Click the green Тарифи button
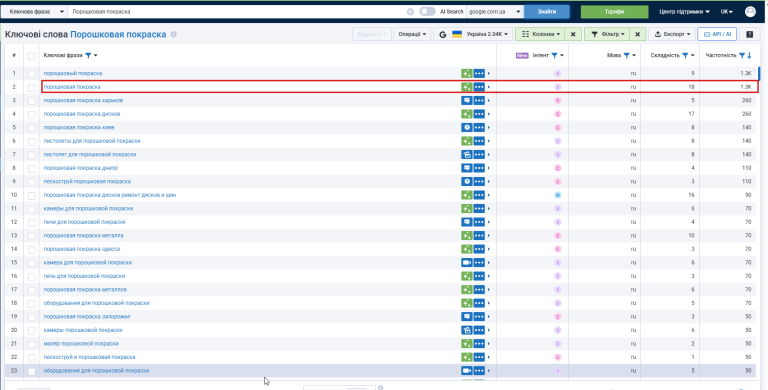This screenshot has width=768, height=390. click(x=614, y=12)
